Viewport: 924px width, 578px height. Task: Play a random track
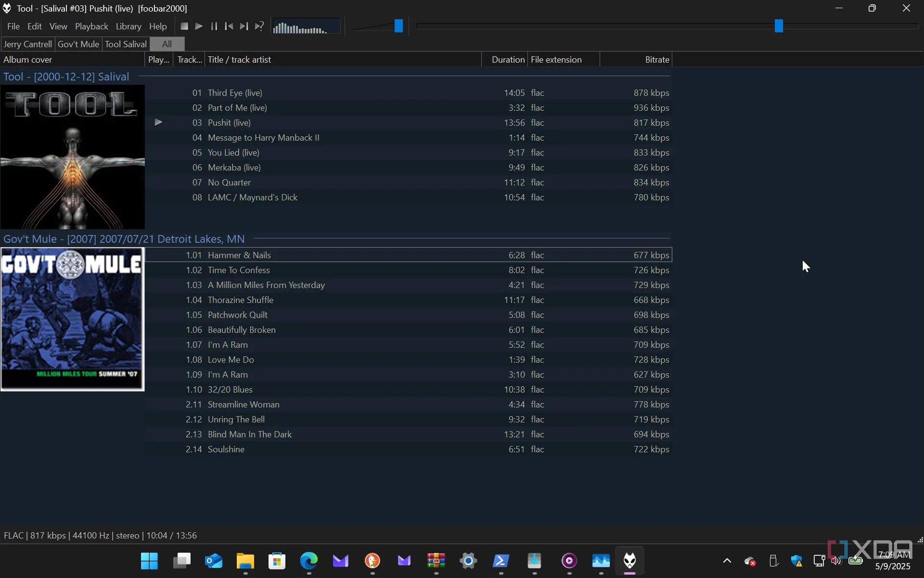pos(259,26)
